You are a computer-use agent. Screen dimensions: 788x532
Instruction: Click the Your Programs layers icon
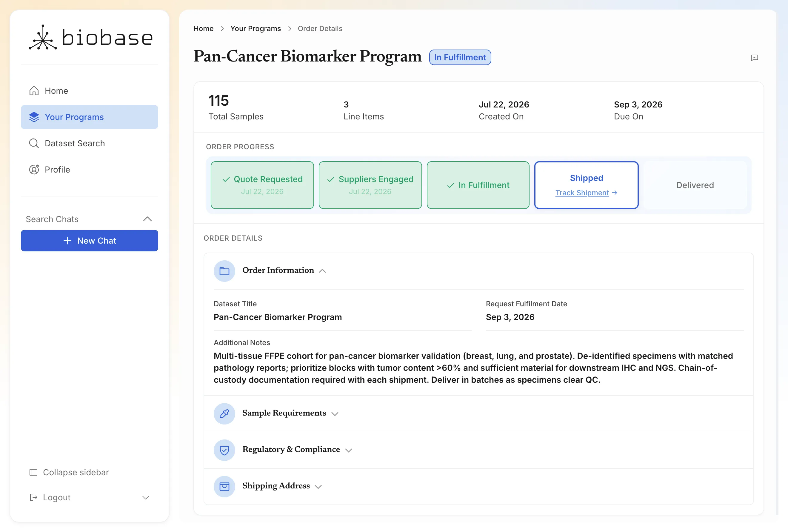click(34, 117)
